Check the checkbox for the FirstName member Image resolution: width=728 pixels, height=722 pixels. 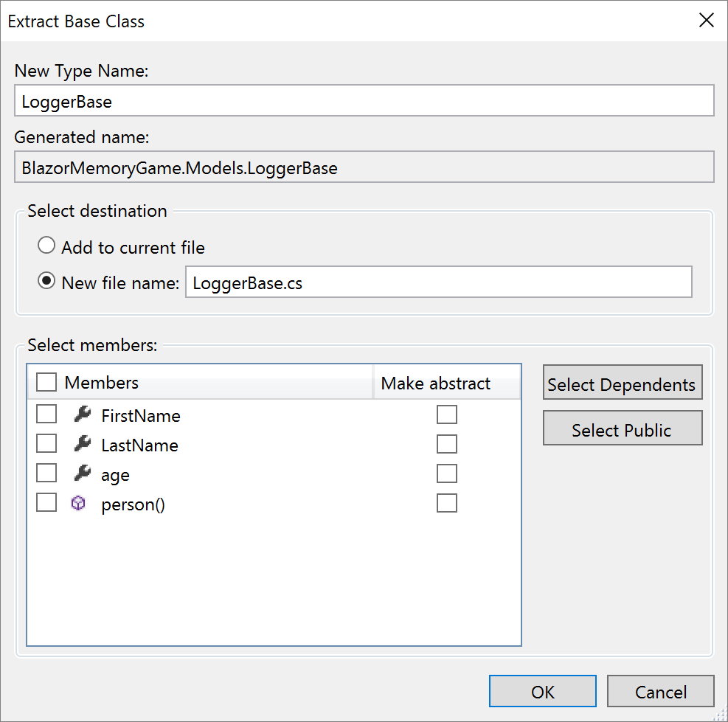pos(46,414)
